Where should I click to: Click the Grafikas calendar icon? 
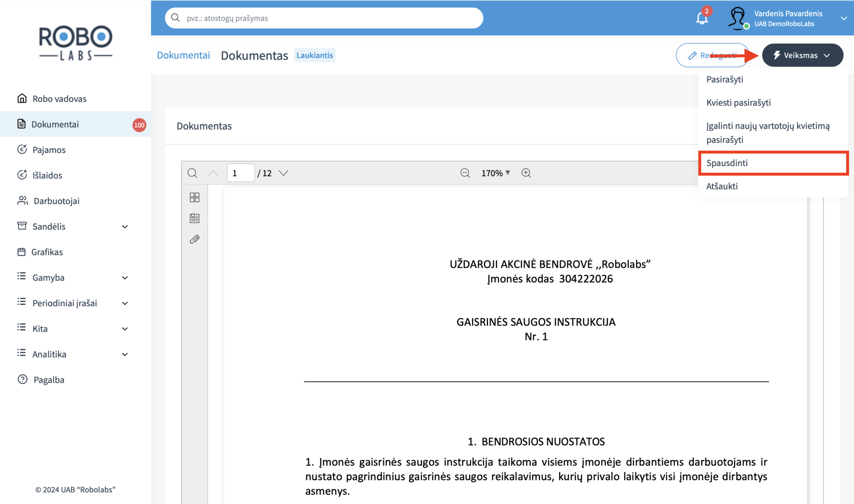pos(21,251)
